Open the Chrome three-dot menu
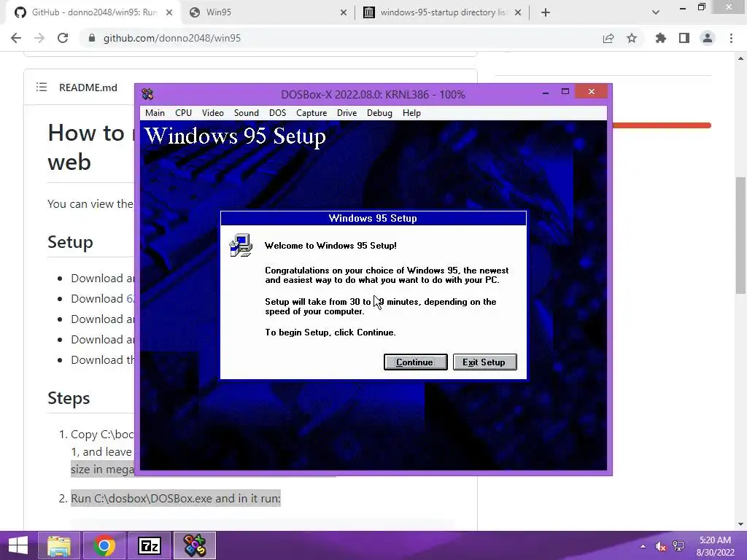Screen dimensions: 747x560 [x=731, y=38]
